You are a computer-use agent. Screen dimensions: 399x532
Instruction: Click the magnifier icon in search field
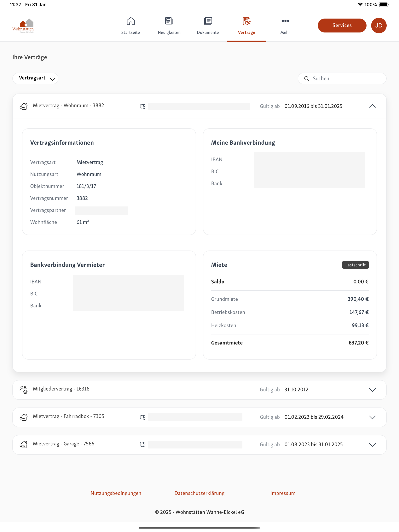pos(306,79)
